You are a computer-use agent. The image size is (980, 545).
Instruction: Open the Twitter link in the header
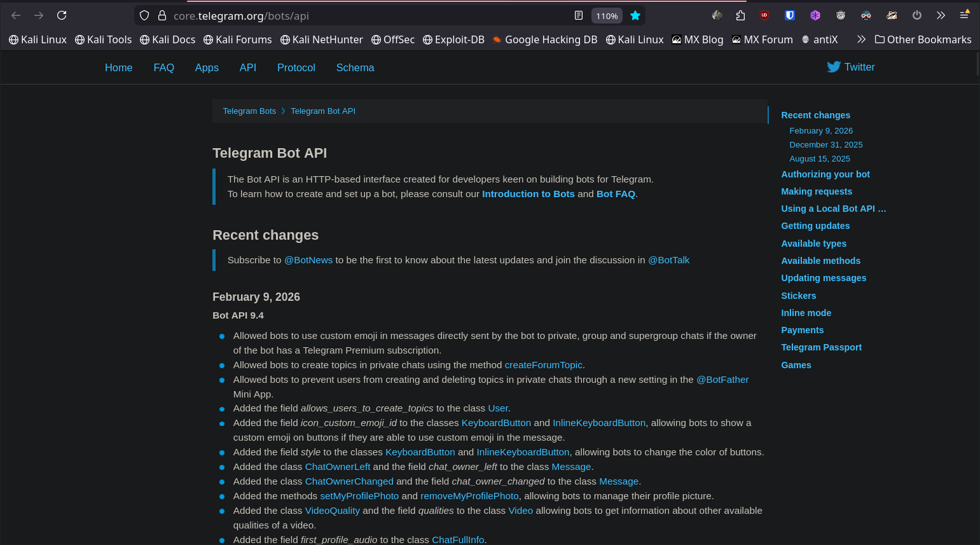pos(851,67)
